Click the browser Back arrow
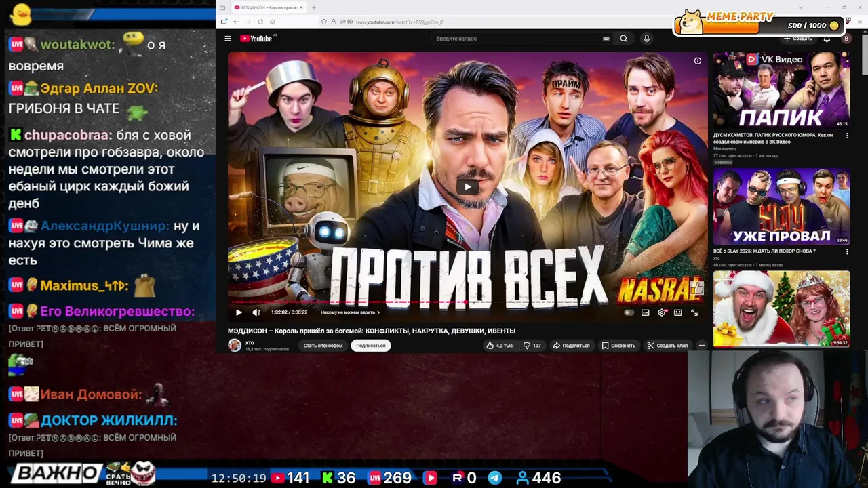This screenshot has width=868, height=488. tap(236, 22)
